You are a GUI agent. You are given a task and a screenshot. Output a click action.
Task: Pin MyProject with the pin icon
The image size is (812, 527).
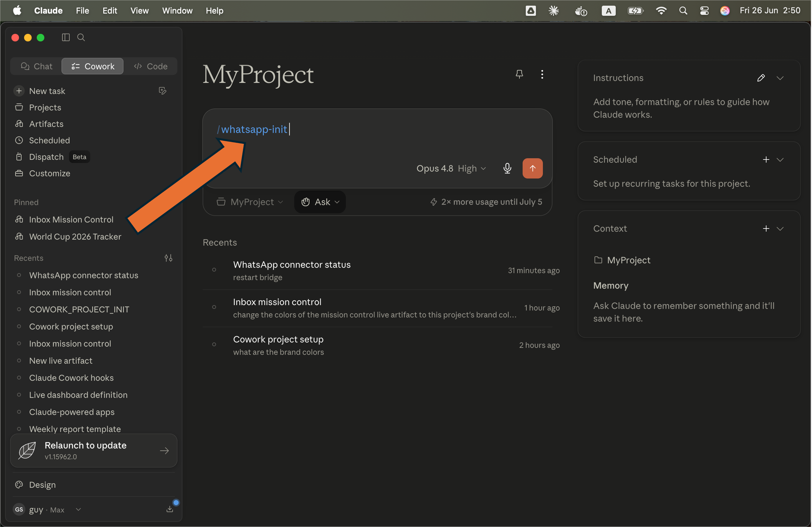[519, 74]
